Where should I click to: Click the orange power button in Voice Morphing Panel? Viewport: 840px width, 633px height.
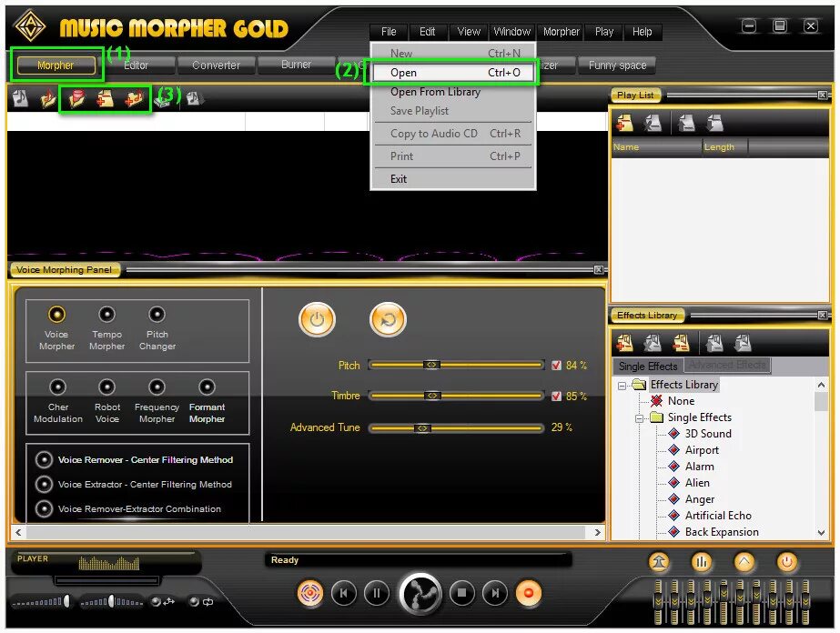click(317, 320)
